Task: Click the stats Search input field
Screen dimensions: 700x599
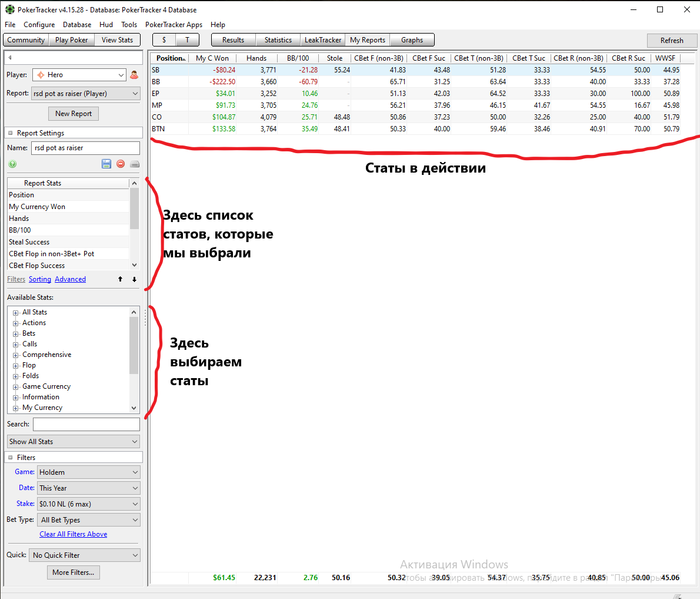Action: (86, 424)
